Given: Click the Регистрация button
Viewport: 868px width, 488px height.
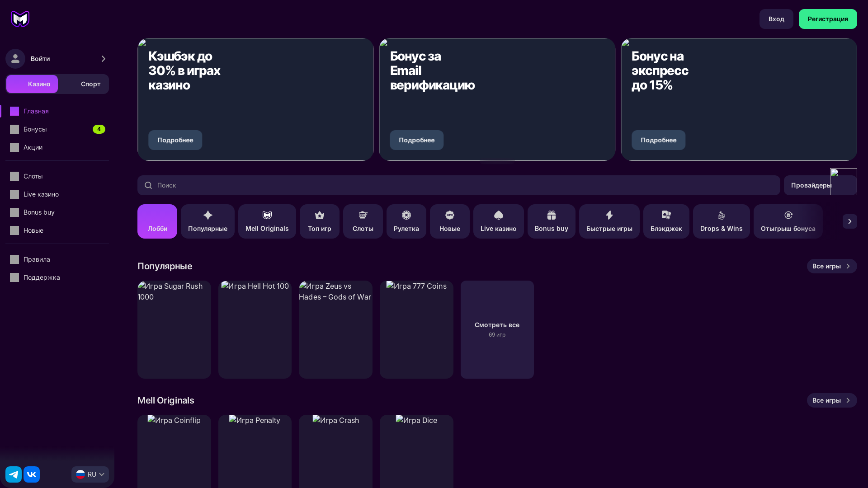Looking at the screenshot, I should point(828,19).
